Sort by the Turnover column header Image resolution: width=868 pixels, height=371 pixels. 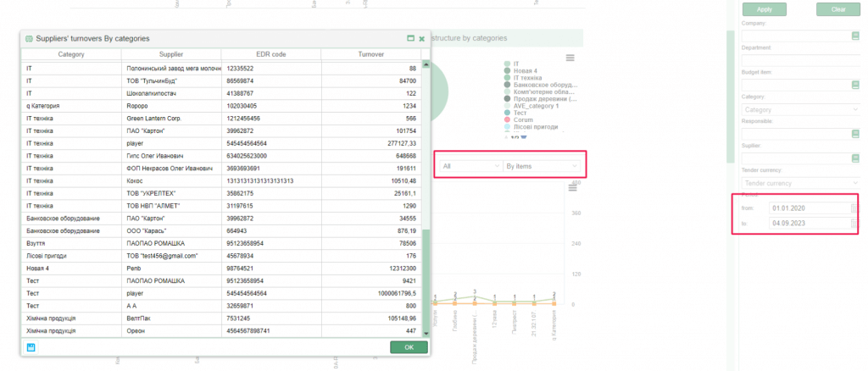coord(370,55)
